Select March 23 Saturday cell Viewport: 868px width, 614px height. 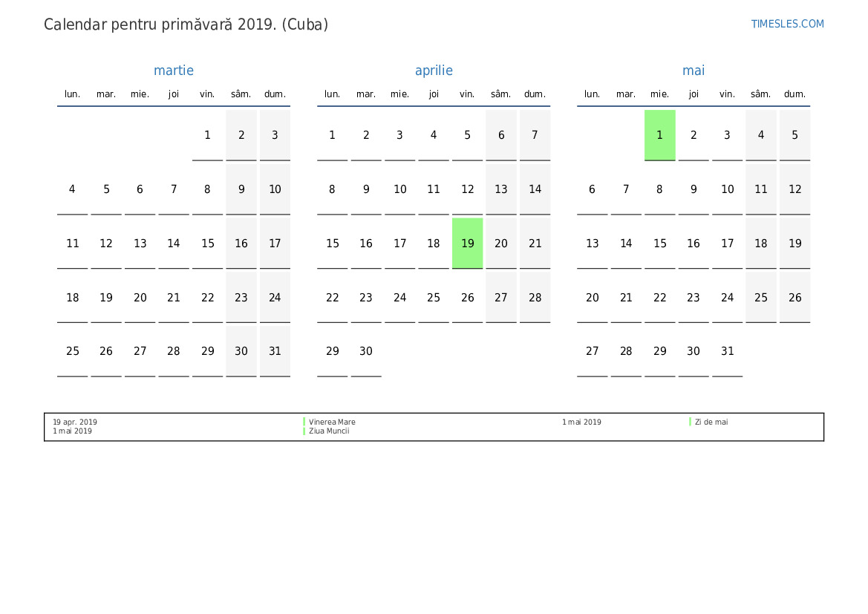coord(241,297)
